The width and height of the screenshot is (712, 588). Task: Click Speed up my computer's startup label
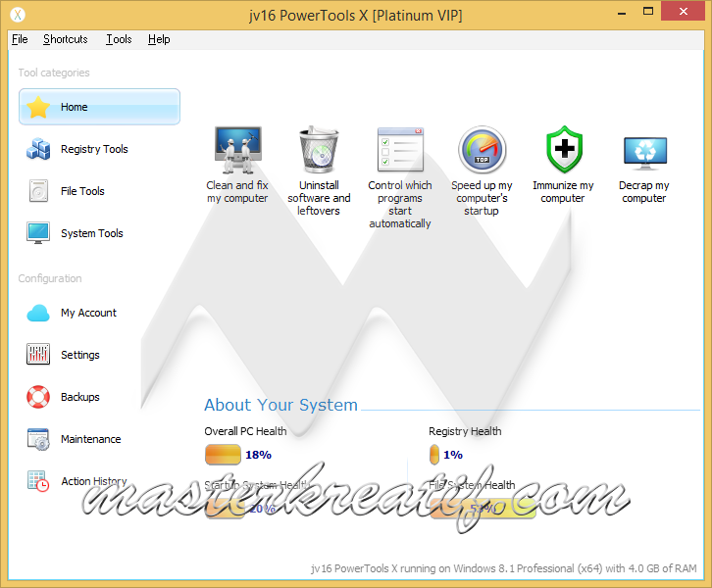[x=482, y=198]
